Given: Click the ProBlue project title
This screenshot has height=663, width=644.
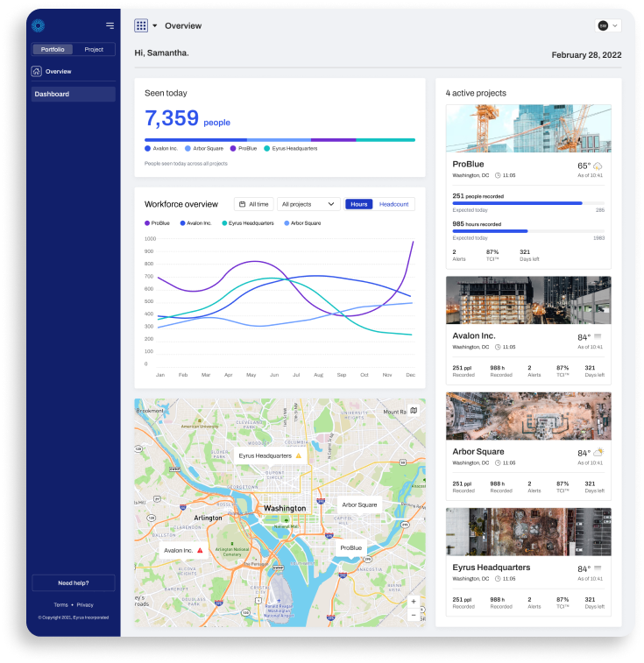Looking at the screenshot, I should coord(468,164).
